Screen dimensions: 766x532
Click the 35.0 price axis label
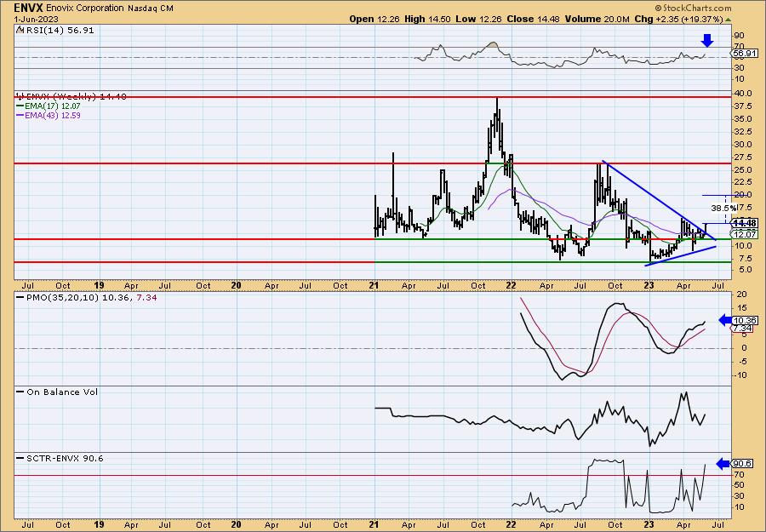(x=743, y=119)
